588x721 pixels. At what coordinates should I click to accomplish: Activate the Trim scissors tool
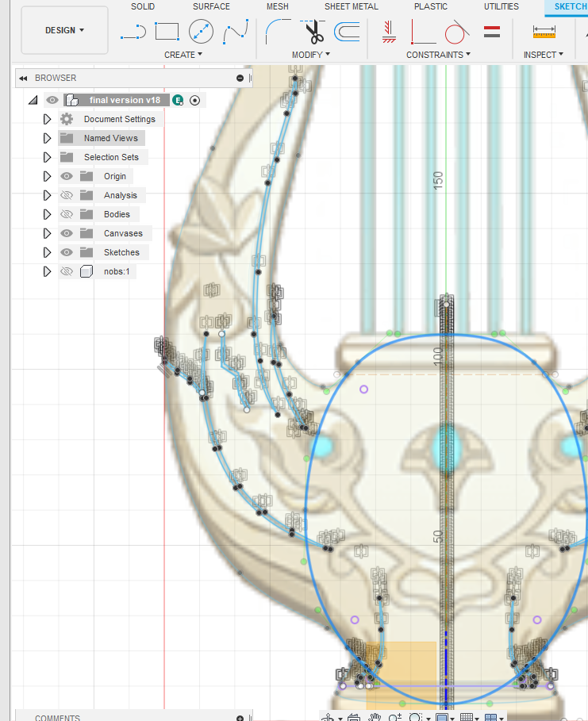tap(313, 31)
